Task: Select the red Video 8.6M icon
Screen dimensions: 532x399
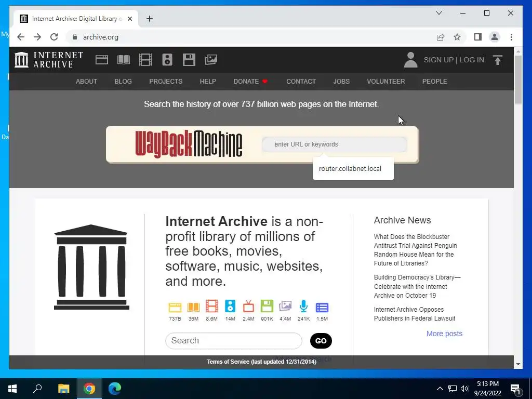Action: tap(212, 306)
